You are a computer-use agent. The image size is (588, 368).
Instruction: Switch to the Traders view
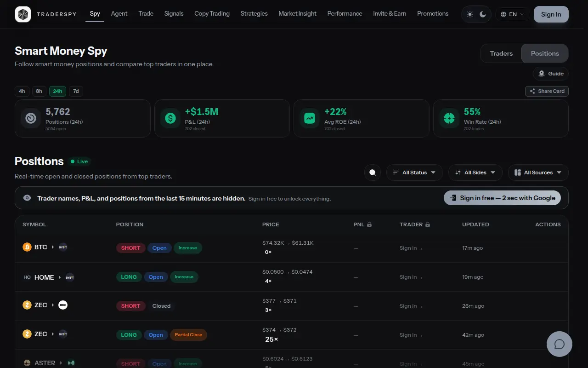[x=501, y=53]
